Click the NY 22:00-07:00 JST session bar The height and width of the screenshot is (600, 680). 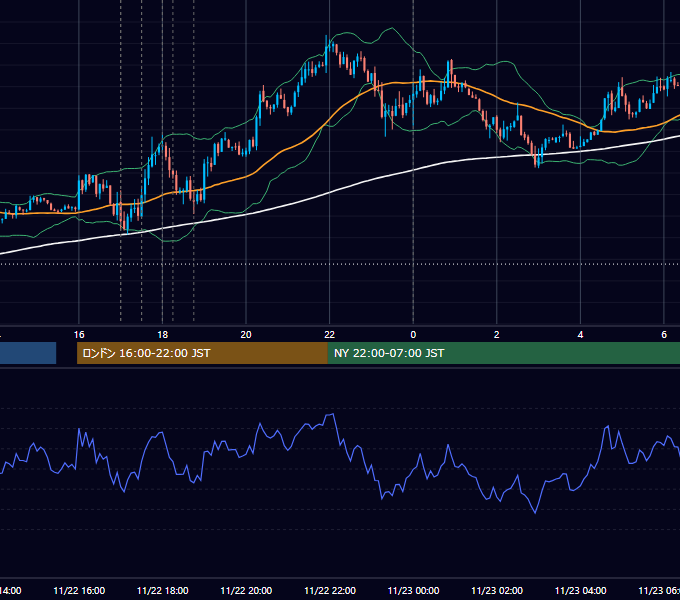click(503, 353)
